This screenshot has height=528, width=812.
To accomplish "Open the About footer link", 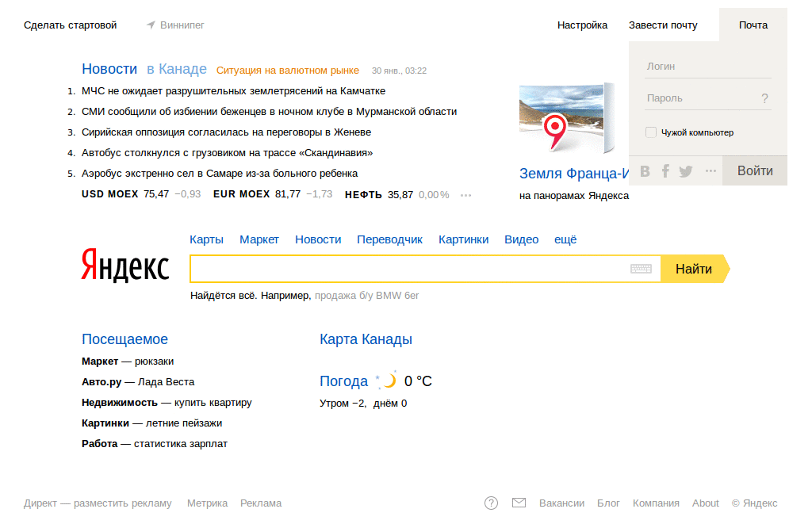I will tap(706, 503).
